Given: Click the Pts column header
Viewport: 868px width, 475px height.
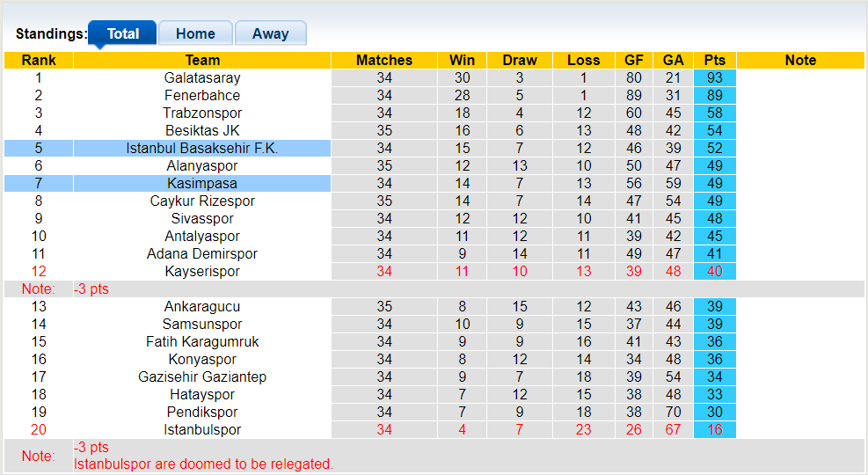Looking at the screenshot, I should coord(715,61).
